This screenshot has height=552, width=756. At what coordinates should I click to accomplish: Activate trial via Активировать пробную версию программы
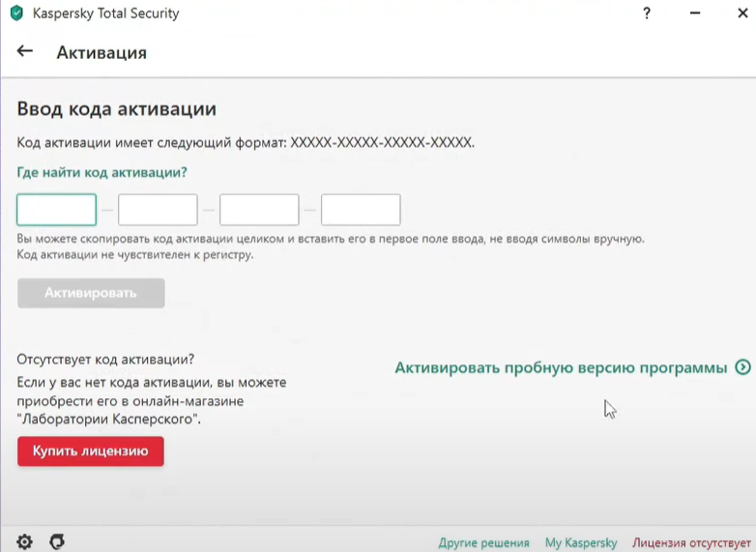(x=561, y=368)
